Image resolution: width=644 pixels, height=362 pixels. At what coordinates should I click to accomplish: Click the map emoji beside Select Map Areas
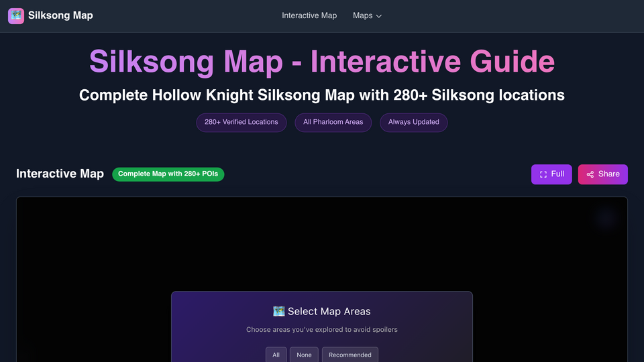[279, 312]
